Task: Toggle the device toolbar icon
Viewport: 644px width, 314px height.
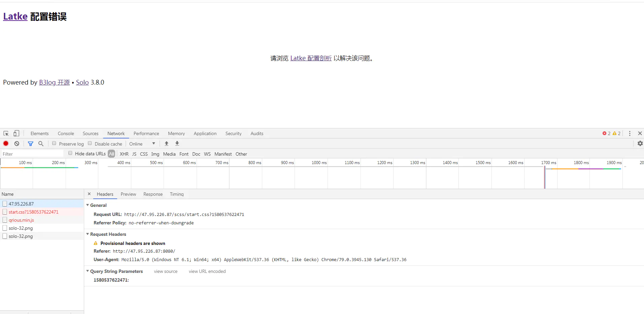Action: click(x=16, y=133)
